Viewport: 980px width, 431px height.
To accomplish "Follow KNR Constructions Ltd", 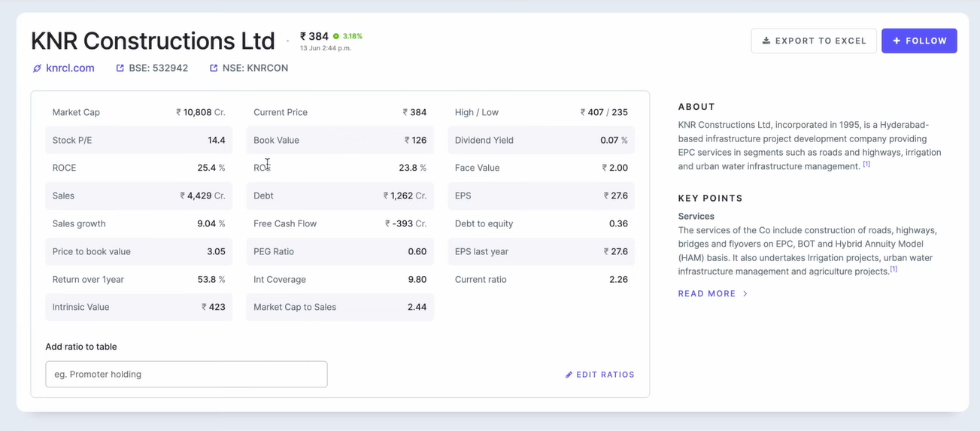I will pyautogui.click(x=919, y=41).
